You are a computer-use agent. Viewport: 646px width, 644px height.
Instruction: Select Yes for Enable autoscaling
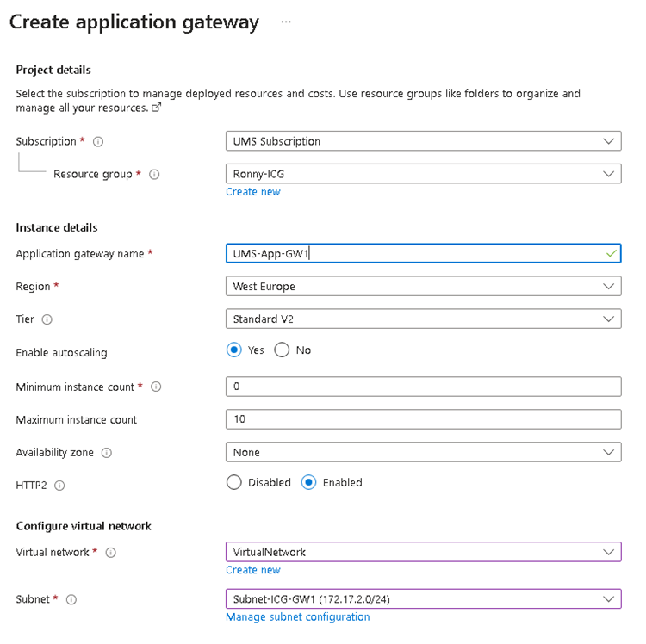(233, 350)
